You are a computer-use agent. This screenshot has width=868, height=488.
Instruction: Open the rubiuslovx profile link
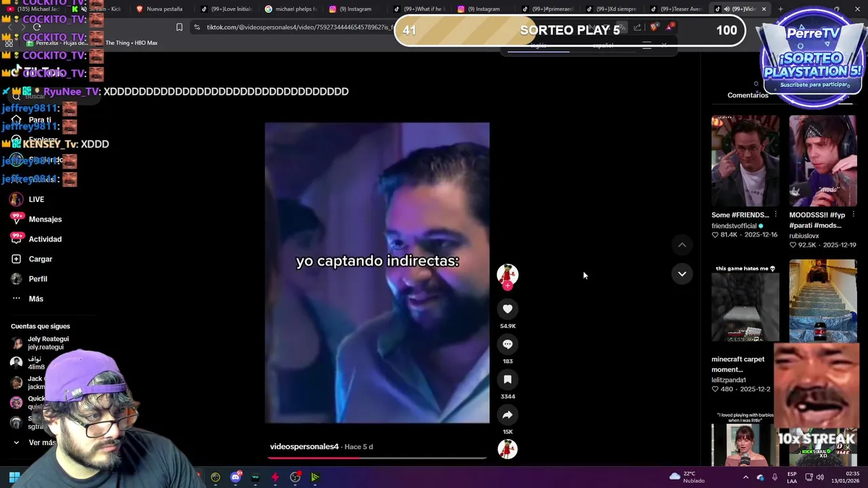coord(804,236)
